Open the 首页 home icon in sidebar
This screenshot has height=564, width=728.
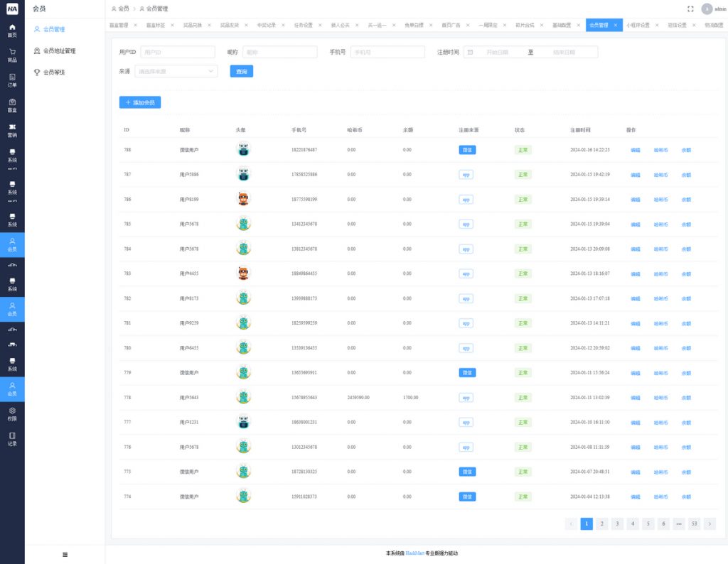(x=12, y=30)
